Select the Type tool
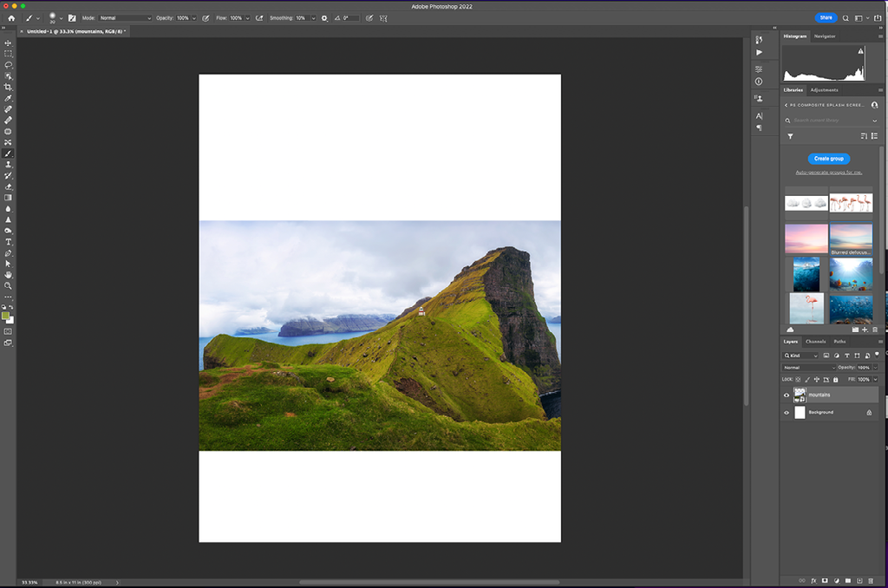 (x=8, y=242)
